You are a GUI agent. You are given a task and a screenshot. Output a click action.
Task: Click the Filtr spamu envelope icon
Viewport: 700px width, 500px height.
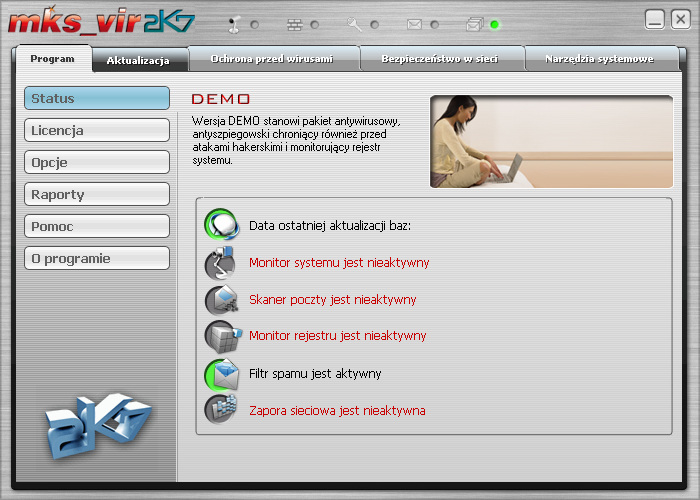tap(222, 374)
